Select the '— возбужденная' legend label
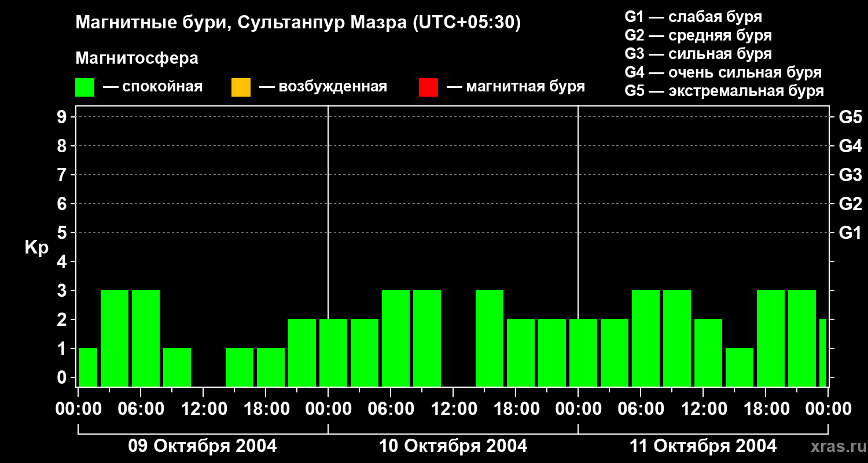 pos(323,87)
